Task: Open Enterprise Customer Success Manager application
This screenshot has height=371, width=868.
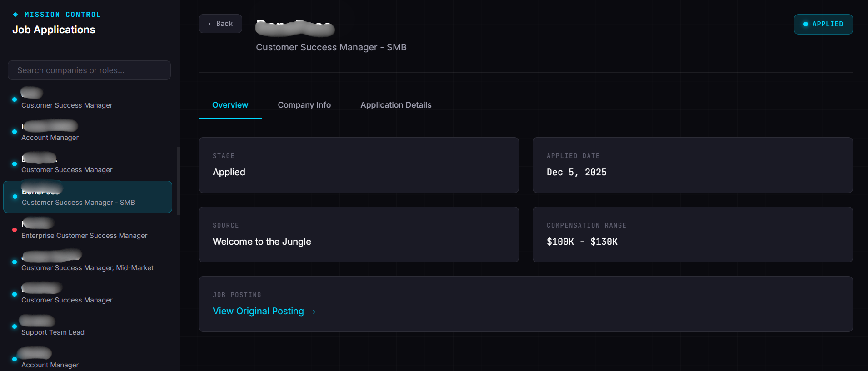Action: click(x=84, y=235)
